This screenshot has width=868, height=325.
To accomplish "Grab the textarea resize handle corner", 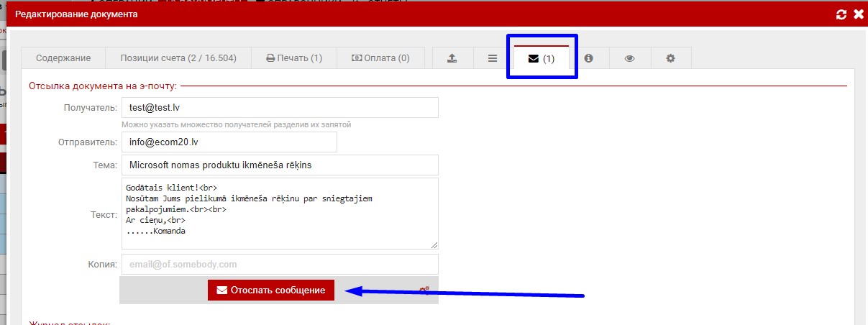I will (x=434, y=244).
